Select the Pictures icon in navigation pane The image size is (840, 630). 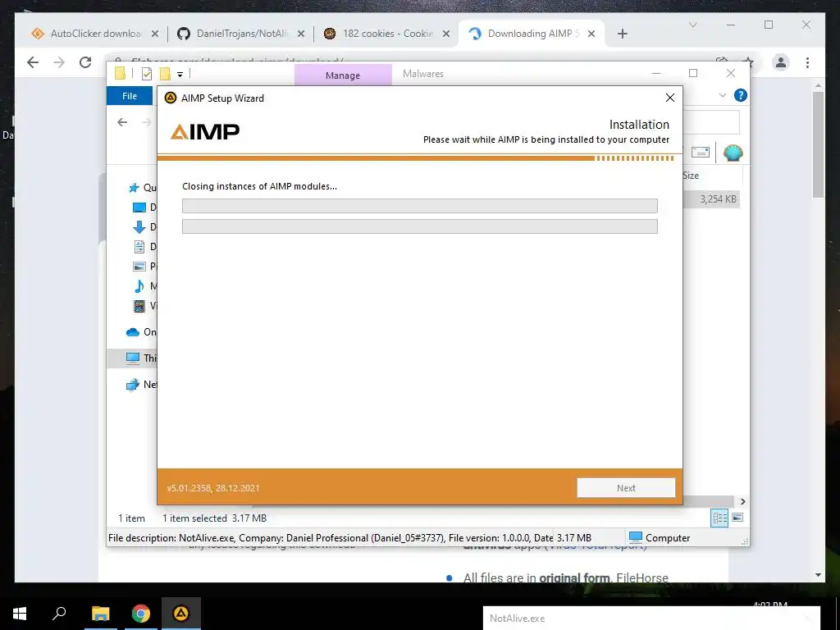click(x=139, y=267)
